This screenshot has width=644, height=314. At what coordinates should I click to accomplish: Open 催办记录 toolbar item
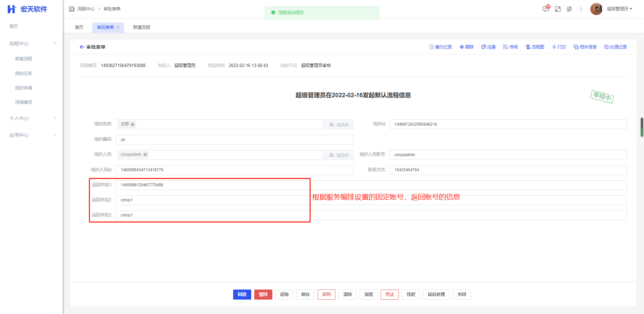point(441,47)
